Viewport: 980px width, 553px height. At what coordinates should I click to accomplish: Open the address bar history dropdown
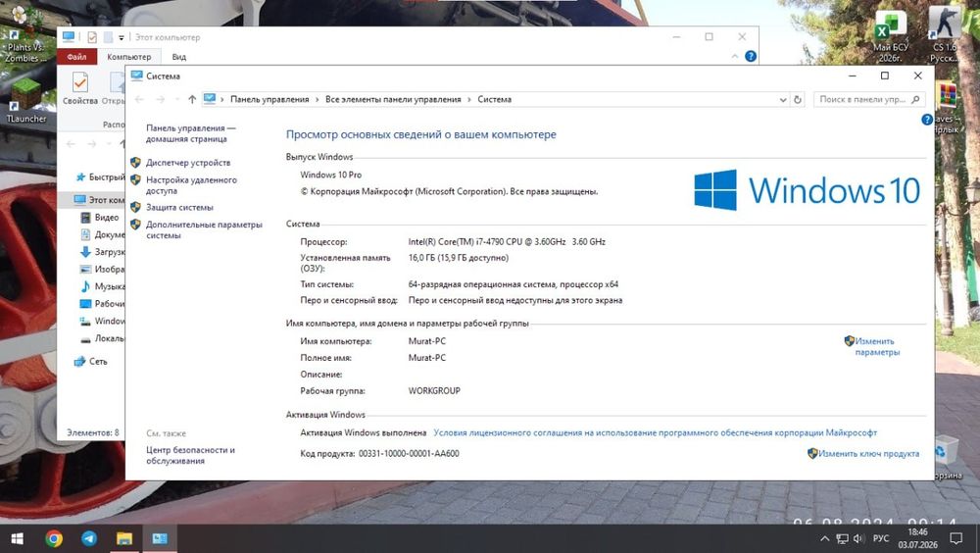782,99
